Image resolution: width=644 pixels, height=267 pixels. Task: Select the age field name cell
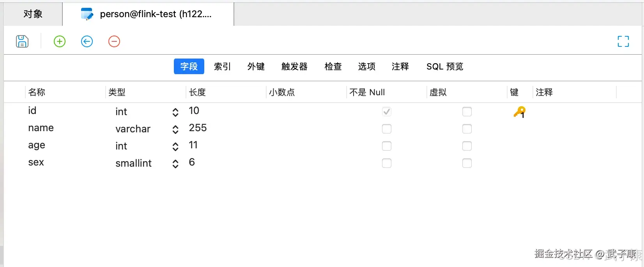pyautogui.click(x=37, y=145)
